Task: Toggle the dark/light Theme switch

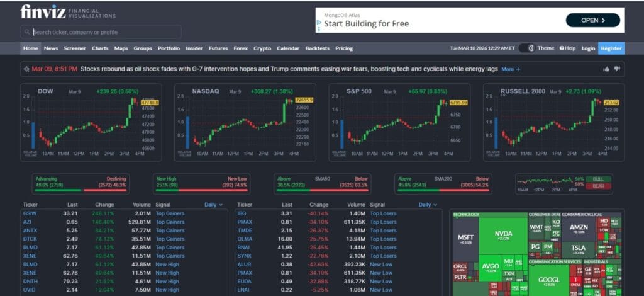Action: [x=526, y=48]
